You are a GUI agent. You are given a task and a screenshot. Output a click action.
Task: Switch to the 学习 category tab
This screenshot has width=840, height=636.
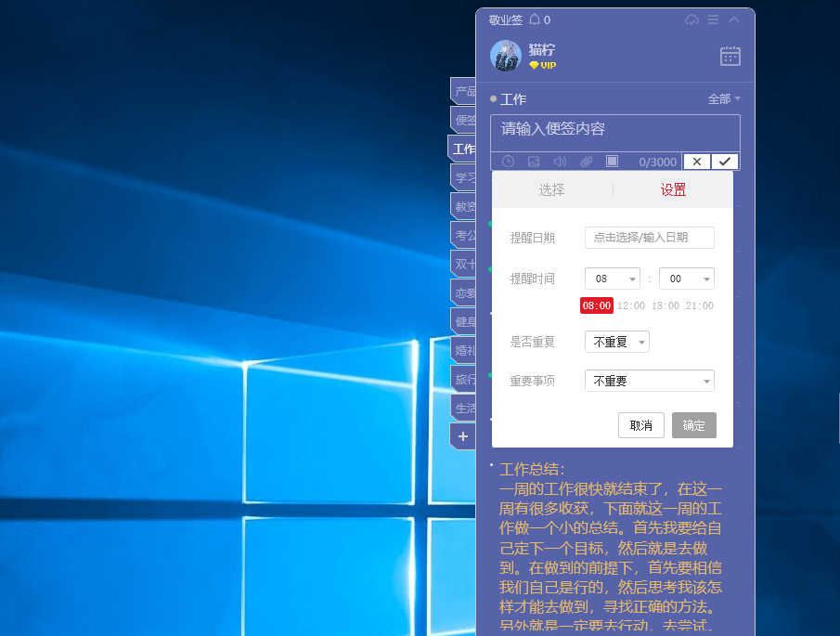point(464,177)
